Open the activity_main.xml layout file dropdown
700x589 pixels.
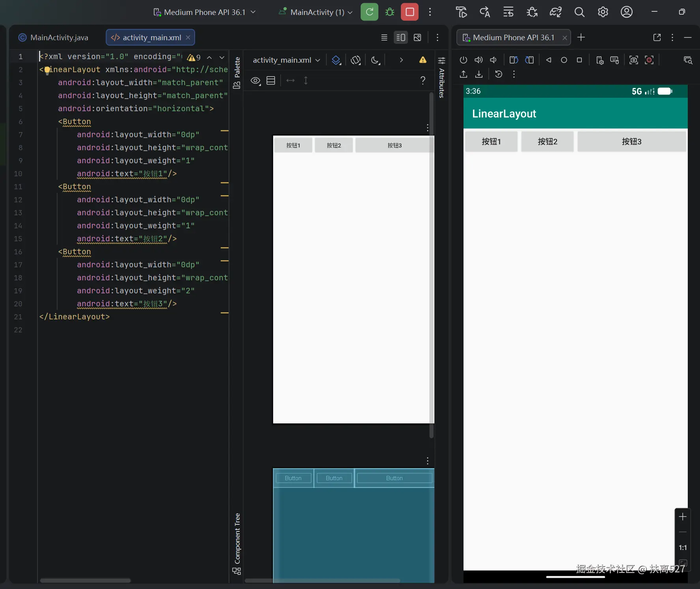pyautogui.click(x=286, y=60)
